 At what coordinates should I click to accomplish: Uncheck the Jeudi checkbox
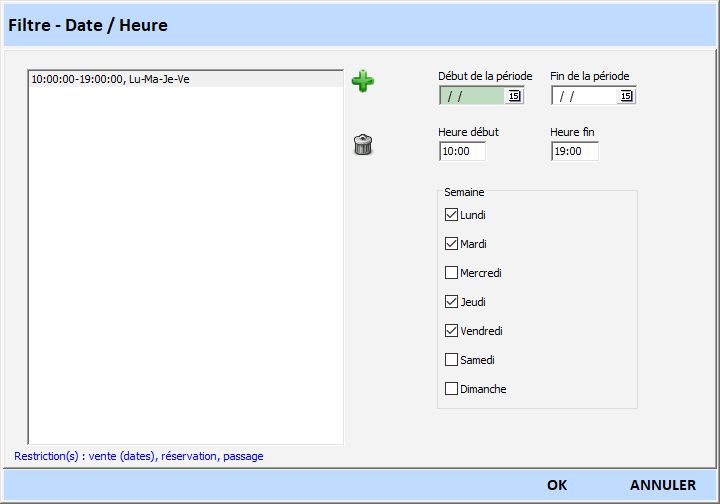pyautogui.click(x=451, y=302)
